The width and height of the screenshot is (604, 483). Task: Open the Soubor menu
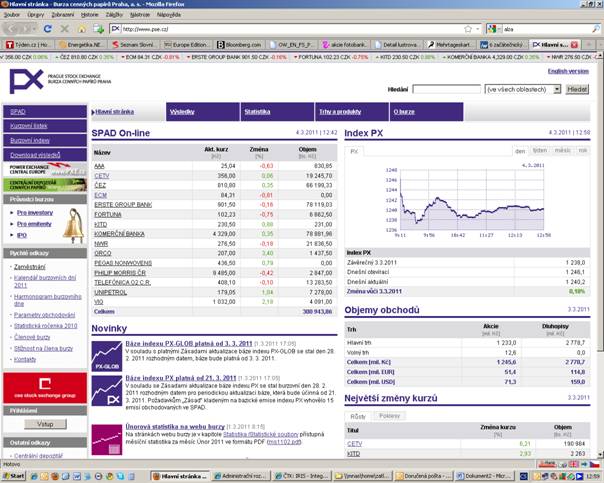tap(12, 15)
